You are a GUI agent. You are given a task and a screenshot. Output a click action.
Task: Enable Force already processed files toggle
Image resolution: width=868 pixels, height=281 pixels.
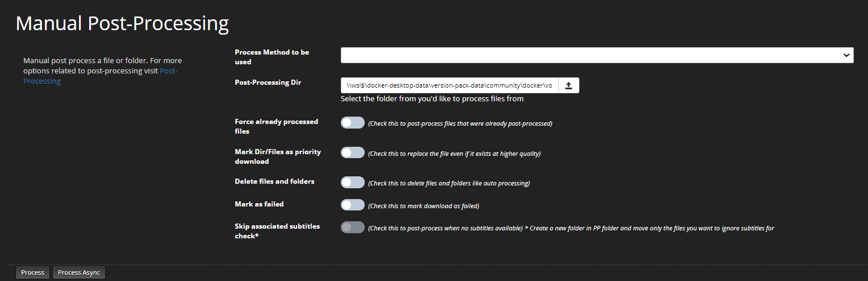click(x=352, y=122)
